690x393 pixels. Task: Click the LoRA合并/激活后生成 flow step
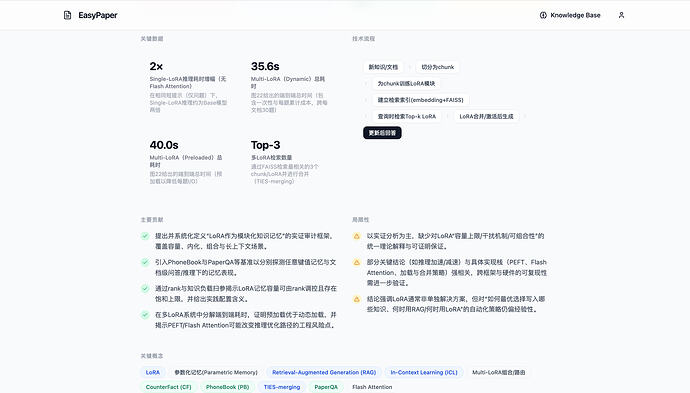486,116
